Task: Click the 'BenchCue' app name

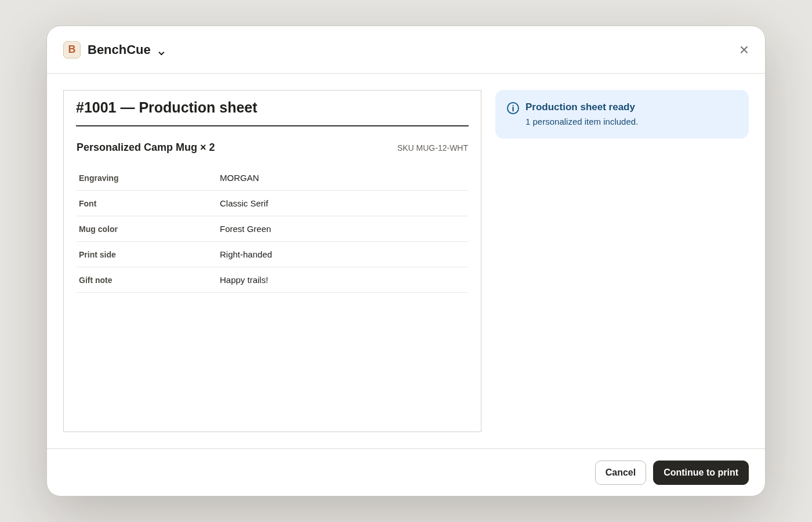Action: (119, 50)
